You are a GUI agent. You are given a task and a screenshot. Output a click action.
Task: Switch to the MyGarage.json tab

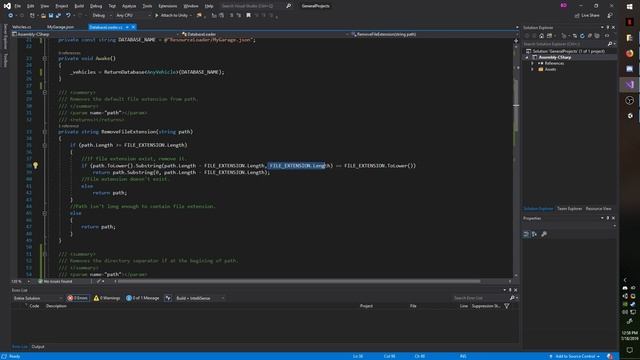[60, 27]
